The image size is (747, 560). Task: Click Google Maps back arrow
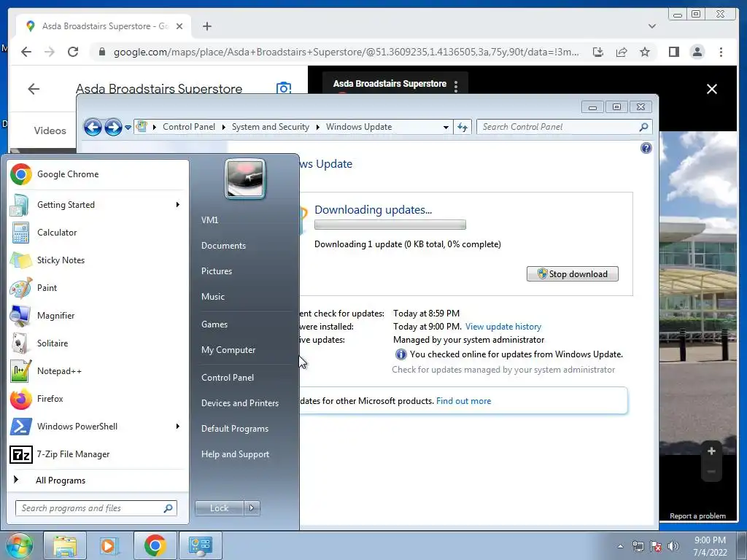point(34,89)
